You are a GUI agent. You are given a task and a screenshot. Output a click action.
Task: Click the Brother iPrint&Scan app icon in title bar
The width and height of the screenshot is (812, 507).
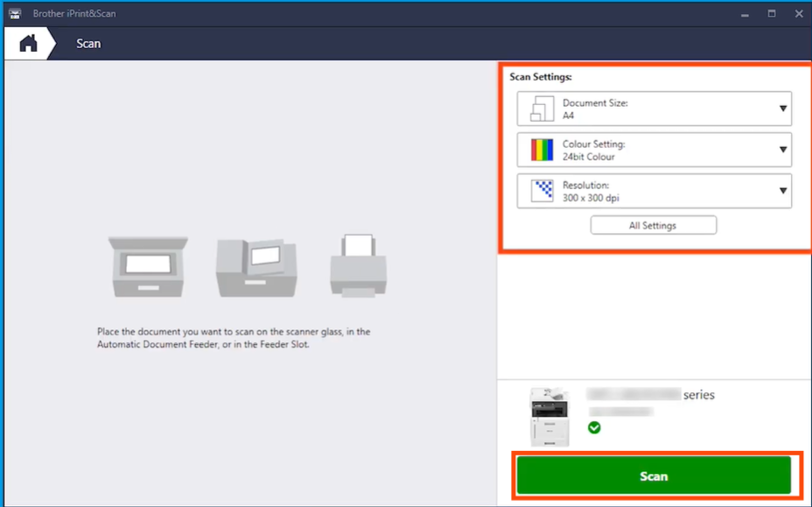click(15, 13)
